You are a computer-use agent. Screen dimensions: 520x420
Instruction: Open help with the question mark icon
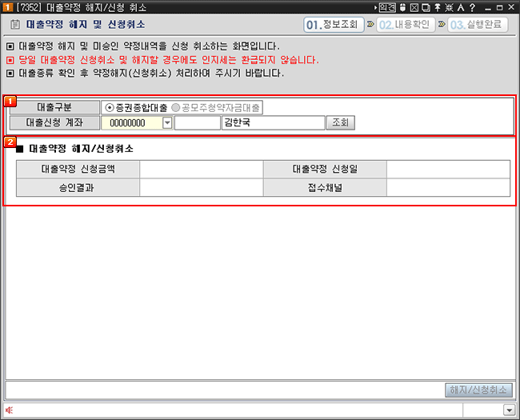(x=473, y=6)
